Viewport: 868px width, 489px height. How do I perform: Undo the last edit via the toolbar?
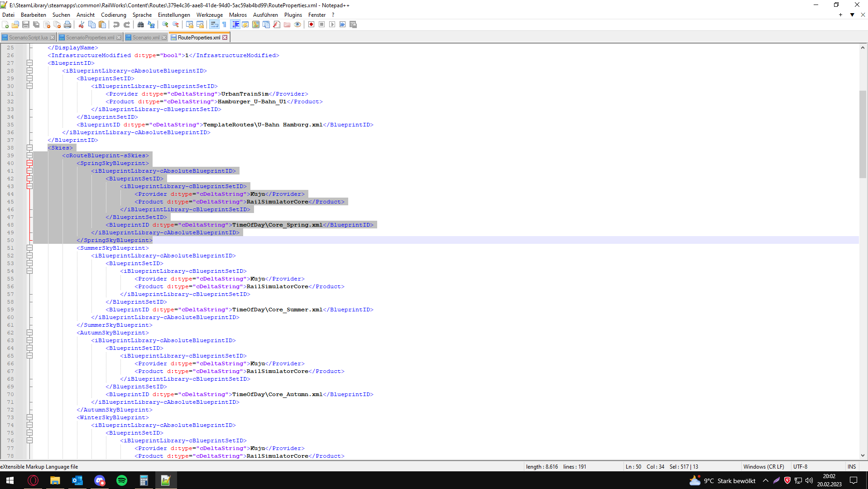[x=116, y=24]
